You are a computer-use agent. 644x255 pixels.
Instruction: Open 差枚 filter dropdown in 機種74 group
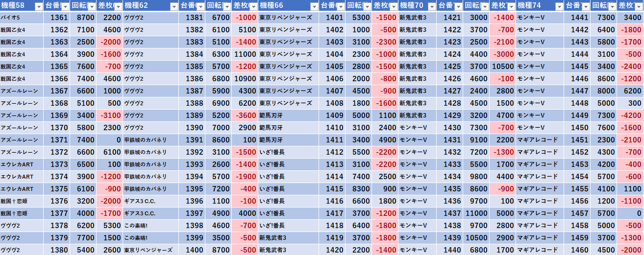click(x=638, y=6)
